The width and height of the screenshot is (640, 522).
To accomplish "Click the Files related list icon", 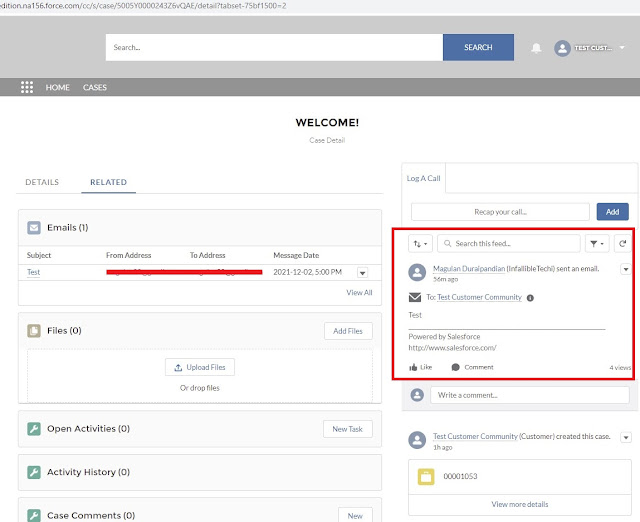I will (34, 331).
